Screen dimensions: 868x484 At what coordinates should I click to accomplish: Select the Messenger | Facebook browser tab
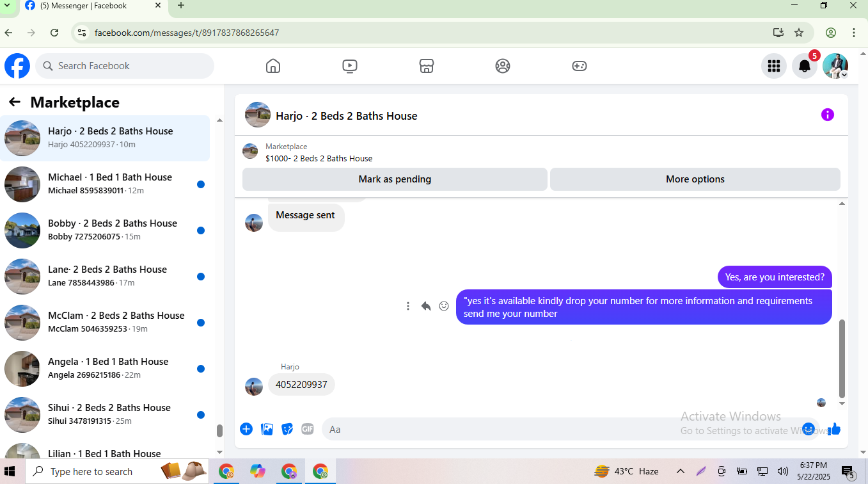point(93,6)
